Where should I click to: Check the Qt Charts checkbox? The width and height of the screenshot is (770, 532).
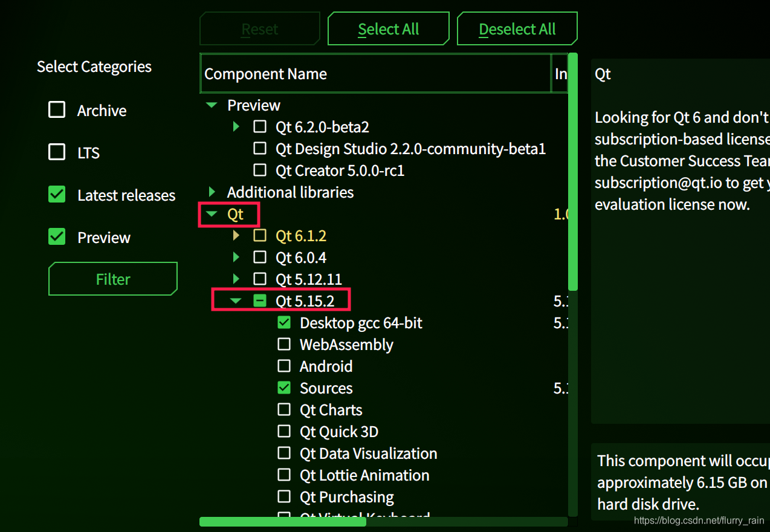(x=284, y=410)
